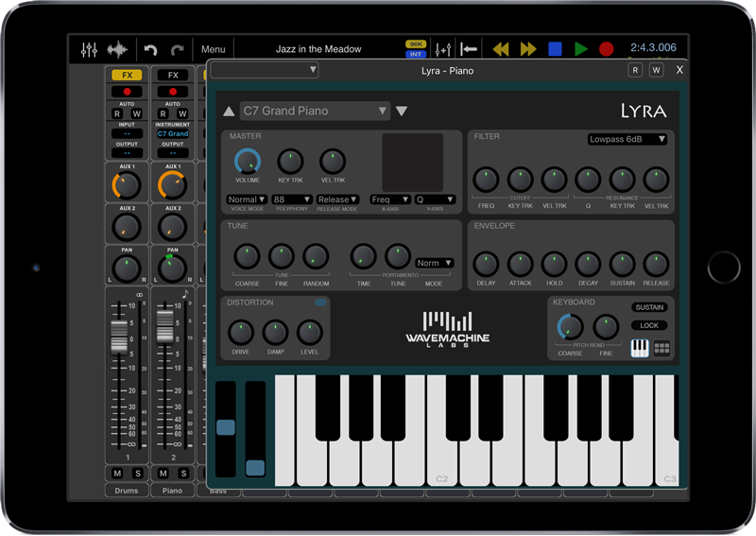756x536 pixels.
Task: Open the Normal voice mode dropdown
Action: click(247, 199)
